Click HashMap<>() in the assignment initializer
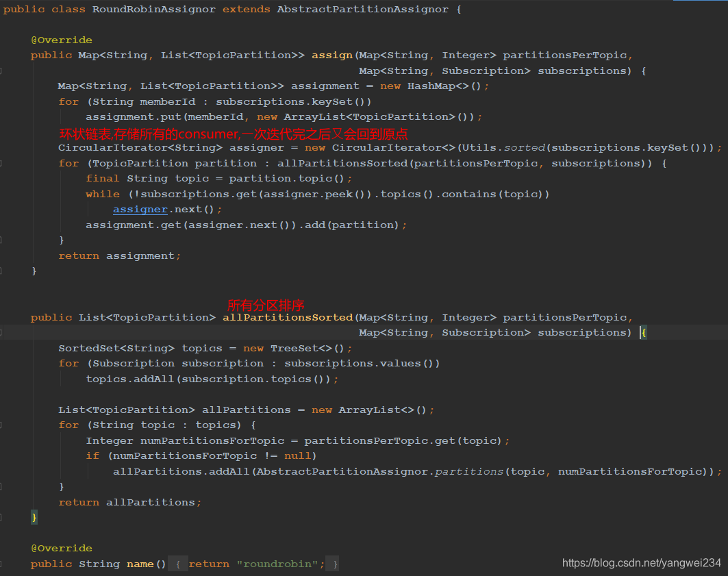This screenshot has width=728, height=576. coord(444,86)
